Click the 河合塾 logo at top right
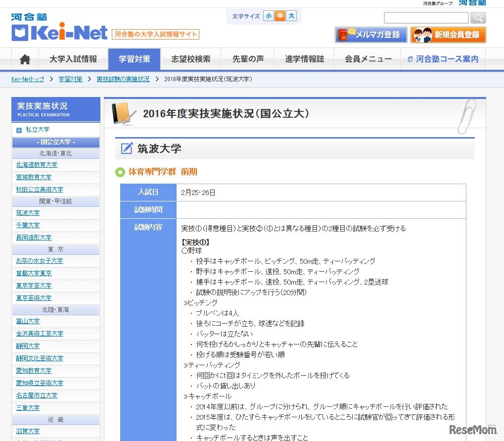This screenshot has height=441, width=504. [471, 3]
